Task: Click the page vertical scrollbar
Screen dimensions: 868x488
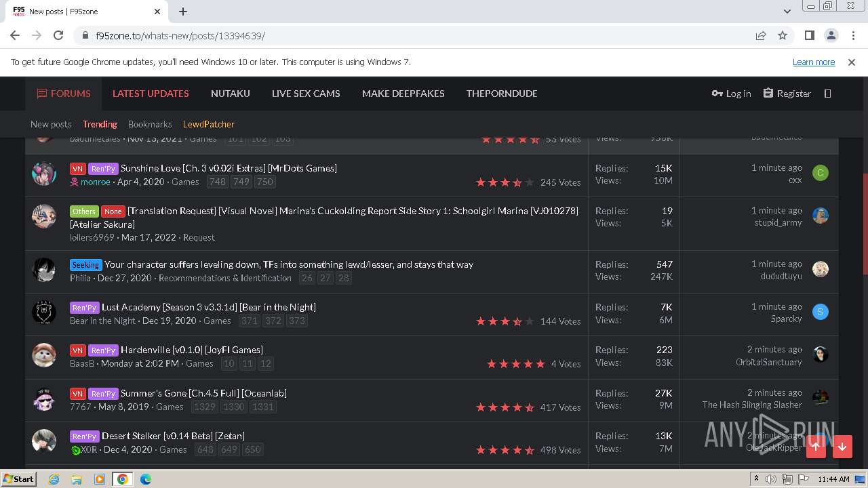Action: 864,224
